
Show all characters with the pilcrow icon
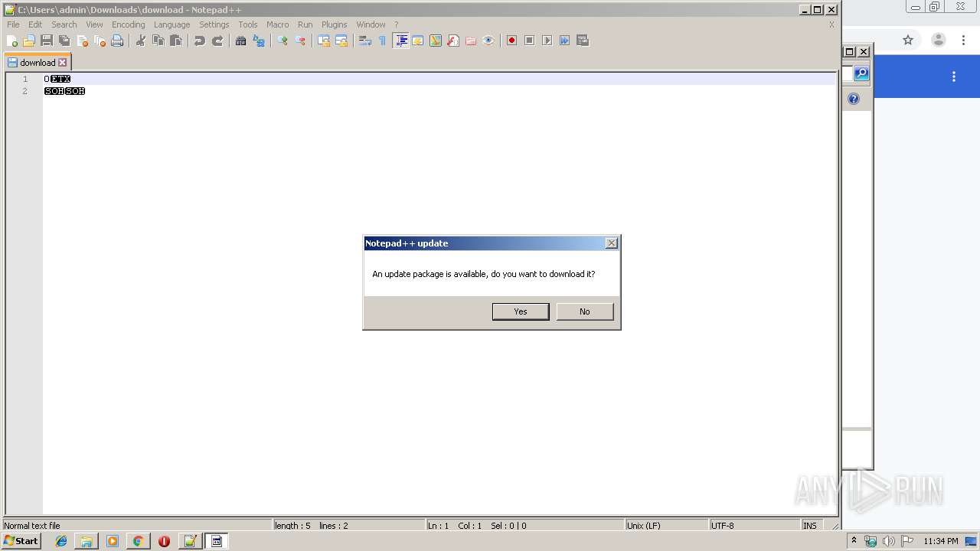click(383, 41)
